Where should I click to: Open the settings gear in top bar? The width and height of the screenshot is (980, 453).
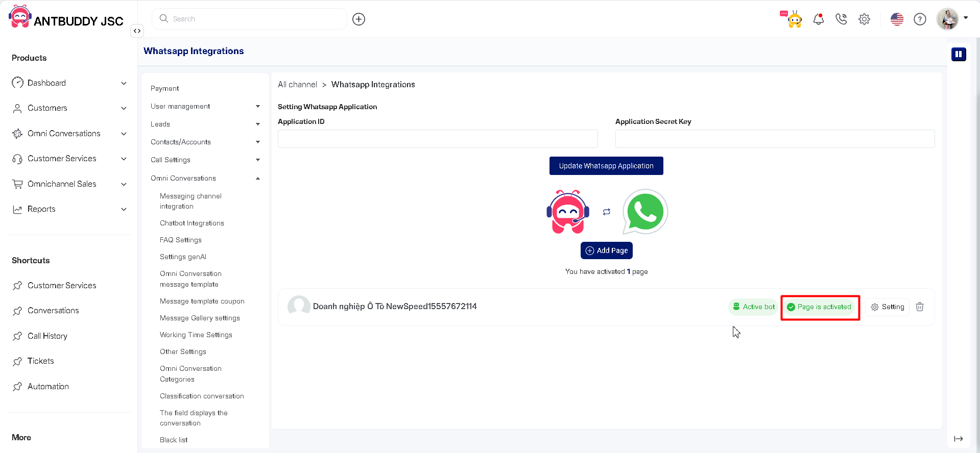coord(864,19)
